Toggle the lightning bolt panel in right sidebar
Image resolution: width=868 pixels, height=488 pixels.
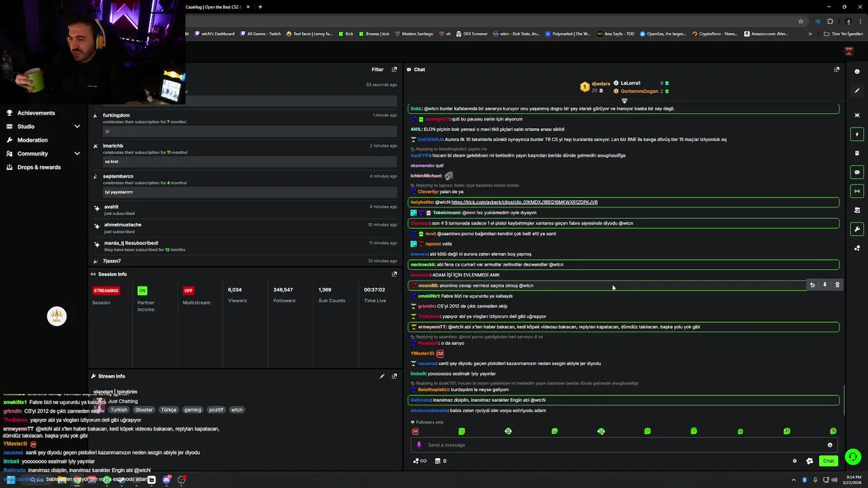pyautogui.click(x=857, y=134)
